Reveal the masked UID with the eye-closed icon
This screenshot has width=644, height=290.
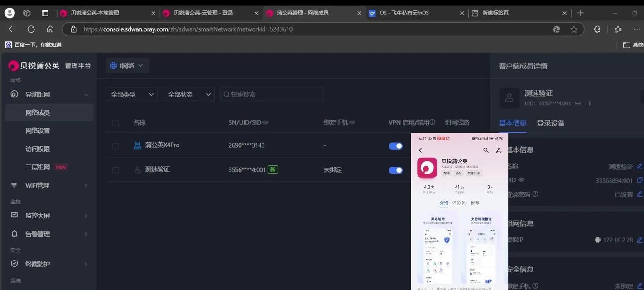[578, 103]
